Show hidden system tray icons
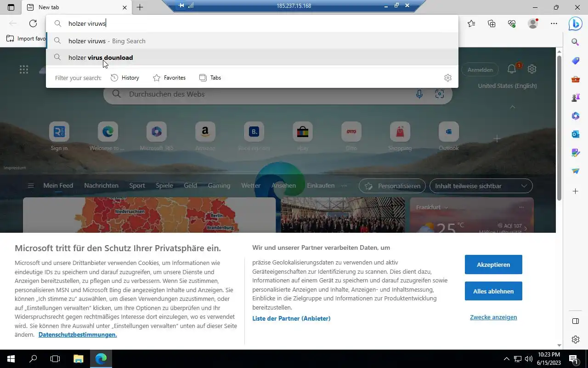 [507, 359]
